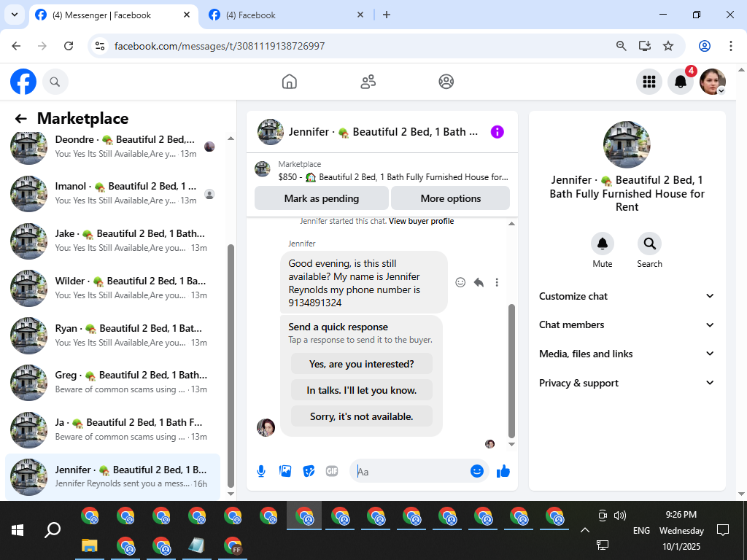Open the Facebook menu grid icon
This screenshot has height=560, width=747.
pos(649,82)
